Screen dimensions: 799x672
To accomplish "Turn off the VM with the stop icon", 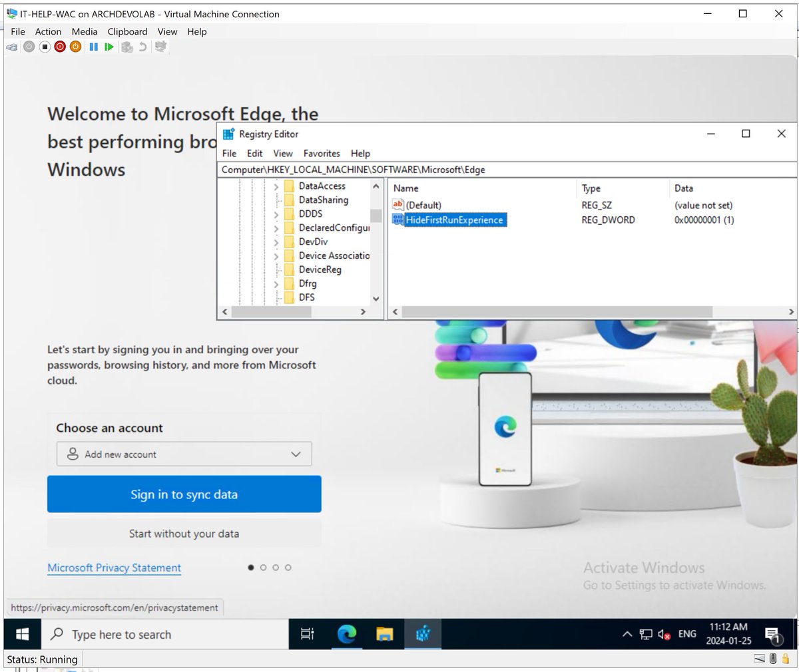I will tap(45, 47).
